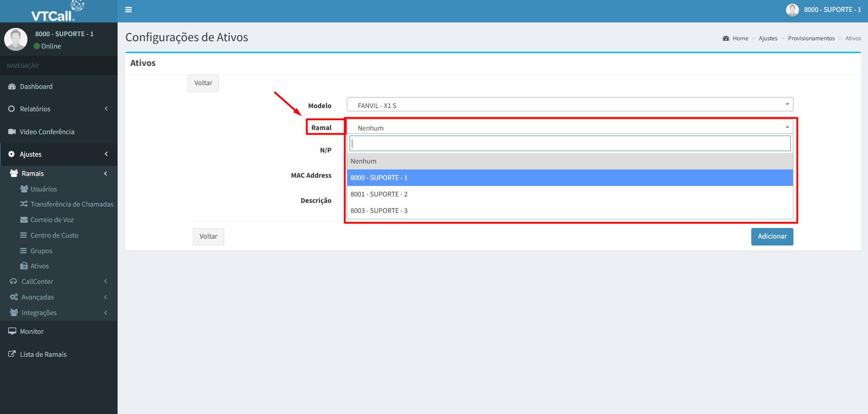The height and width of the screenshot is (414, 868).
Task: Click the hamburger menu toggle icon
Action: click(x=129, y=10)
